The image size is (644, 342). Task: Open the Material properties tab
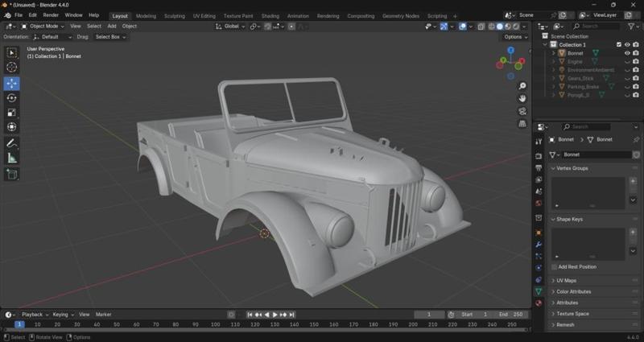pyautogui.click(x=539, y=303)
